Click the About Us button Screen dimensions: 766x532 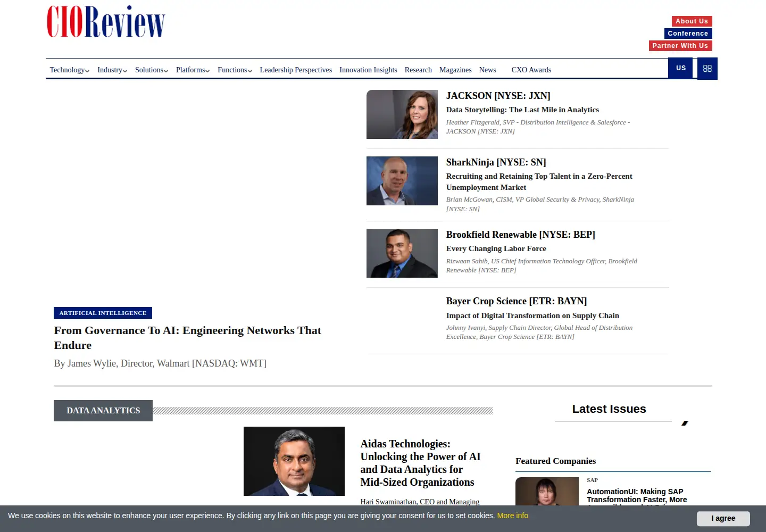click(692, 21)
